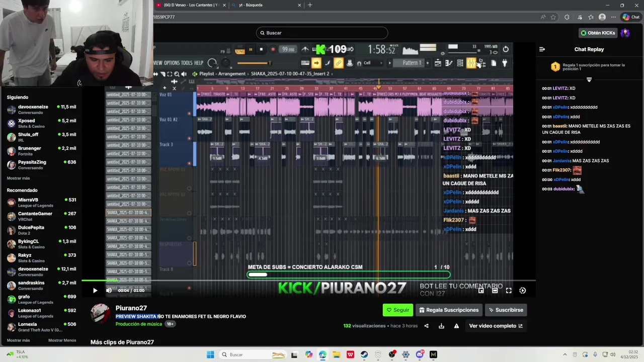Open Producción de música category link
The height and width of the screenshot is (362, 644).
(x=139, y=324)
